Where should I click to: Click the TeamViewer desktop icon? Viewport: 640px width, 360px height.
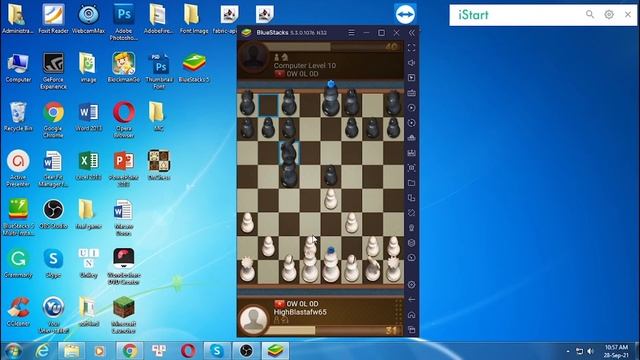click(405, 15)
